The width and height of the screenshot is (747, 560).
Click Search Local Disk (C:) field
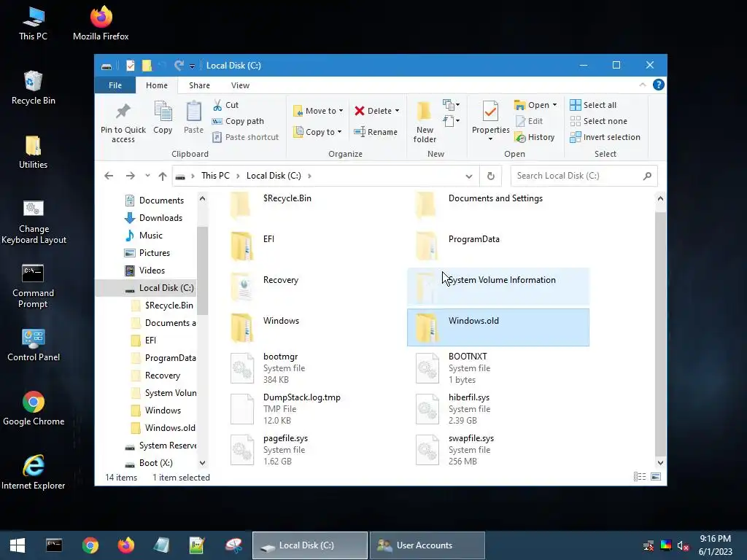coord(584,176)
